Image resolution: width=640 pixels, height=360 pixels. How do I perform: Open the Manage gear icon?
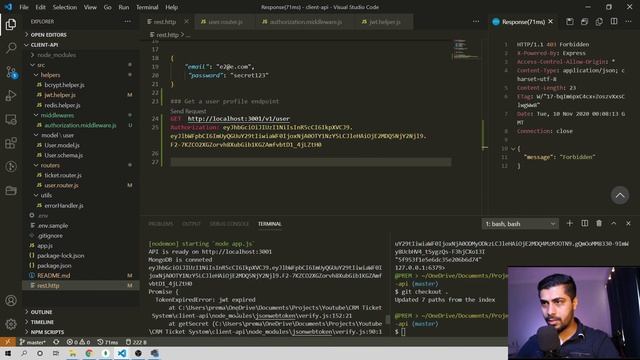click(x=11, y=324)
